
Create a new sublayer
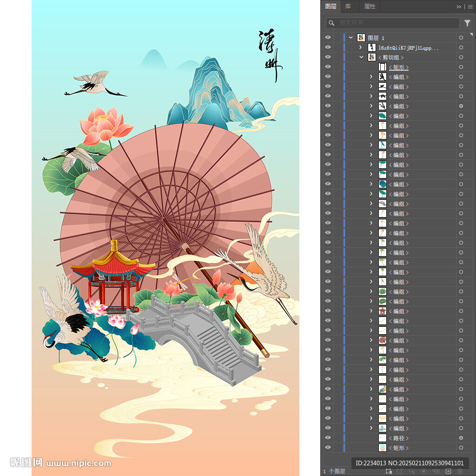(436, 471)
